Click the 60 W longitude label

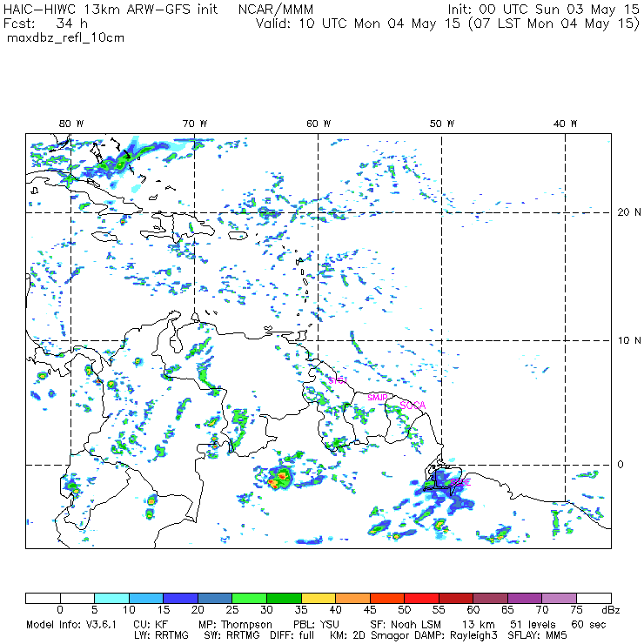pos(319,124)
